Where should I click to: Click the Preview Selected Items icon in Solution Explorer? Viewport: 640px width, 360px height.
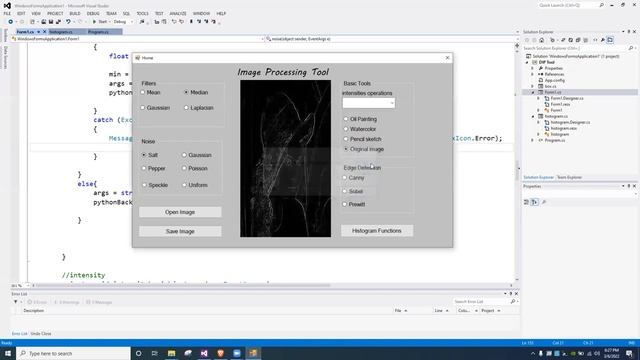(610, 40)
